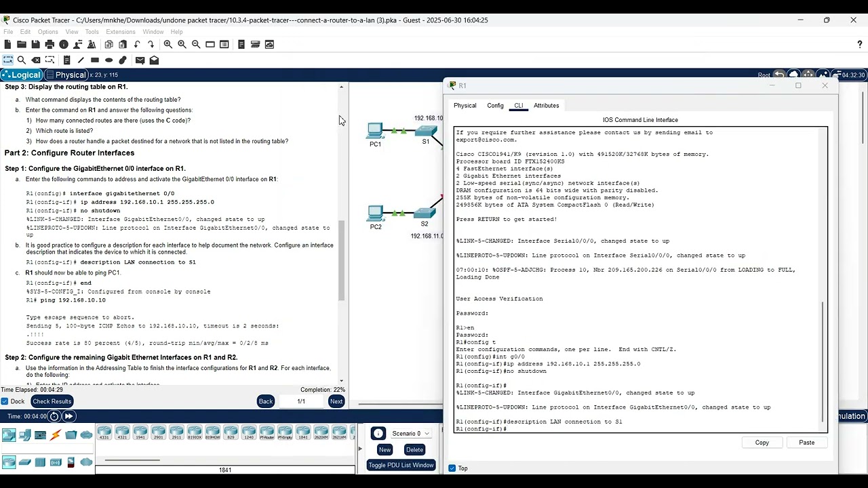Zoom out of the workspace
This screenshot has height=488, width=868.
pyautogui.click(x=196, y=44)
